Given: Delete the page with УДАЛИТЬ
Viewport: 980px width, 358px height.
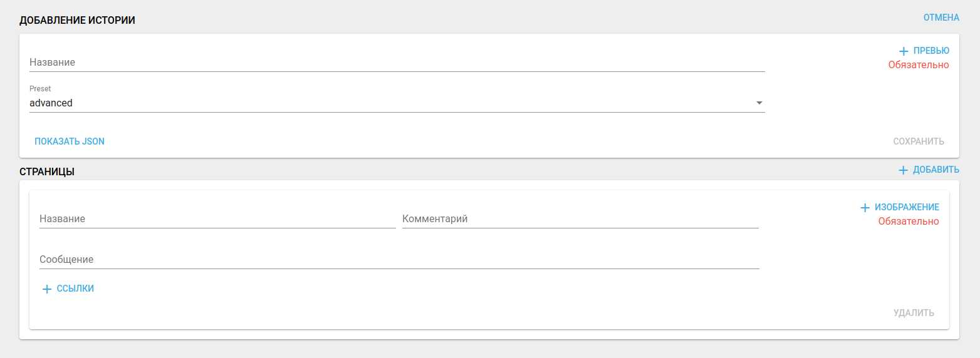Looking at the screenshot, I should pyautogui.click(x=914, y=313).
